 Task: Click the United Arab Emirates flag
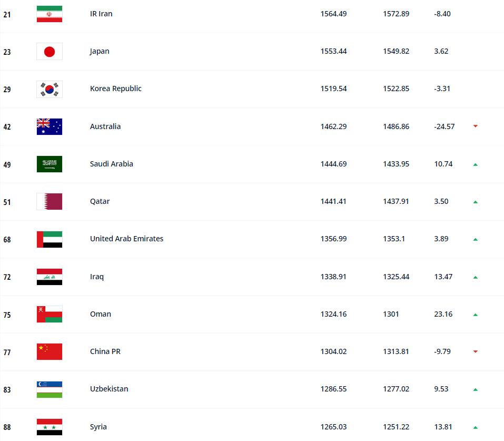coord(49,239)
